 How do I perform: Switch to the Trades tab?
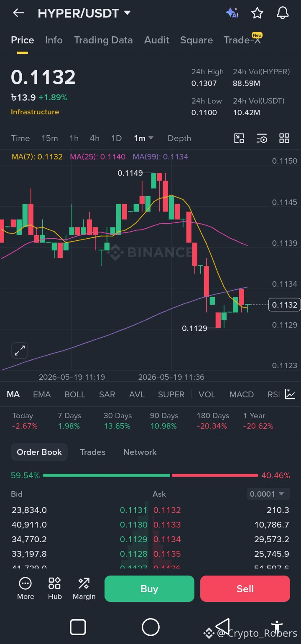[x=93, y=452]
